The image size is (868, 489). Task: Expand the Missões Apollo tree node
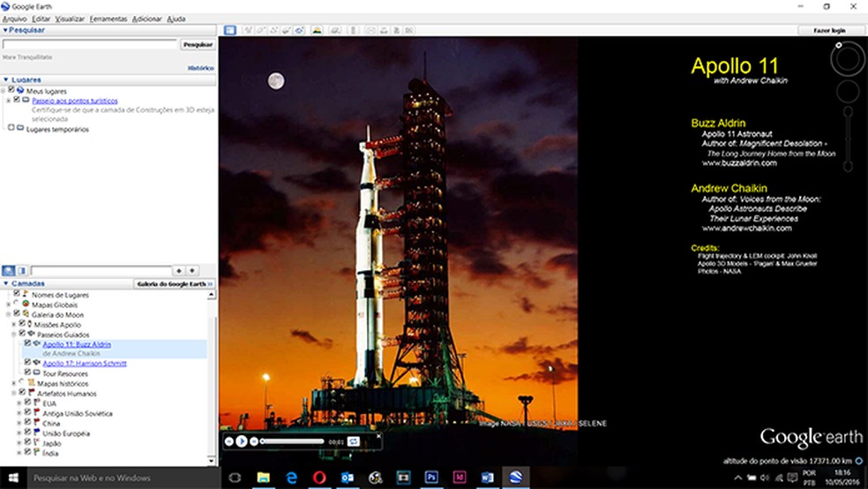tap(14, 325)
